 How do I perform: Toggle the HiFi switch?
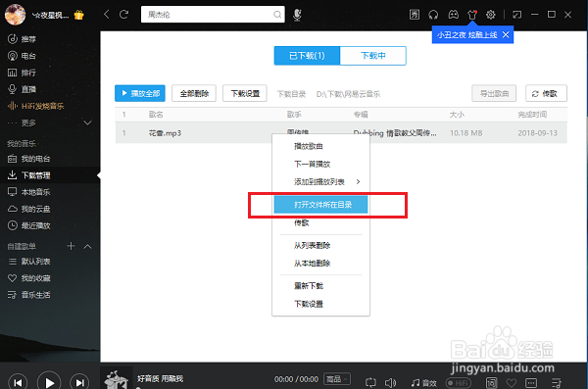[x=459, y=383]
